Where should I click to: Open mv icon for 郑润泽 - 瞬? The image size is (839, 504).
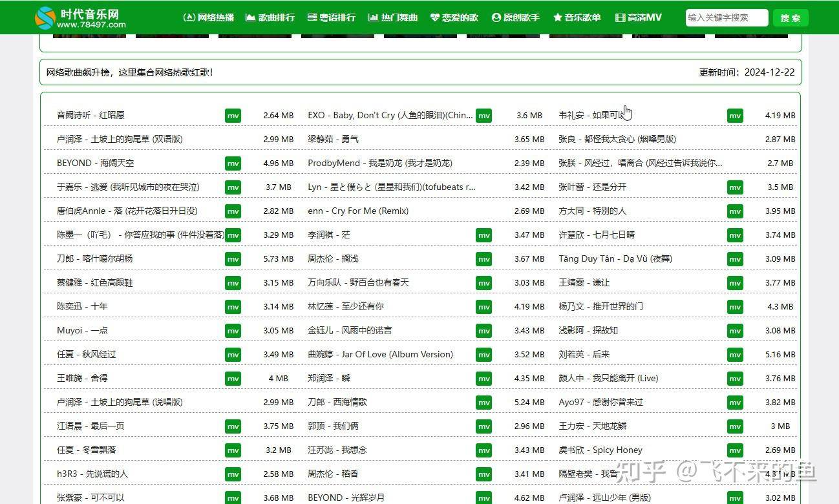pos(483,379)
